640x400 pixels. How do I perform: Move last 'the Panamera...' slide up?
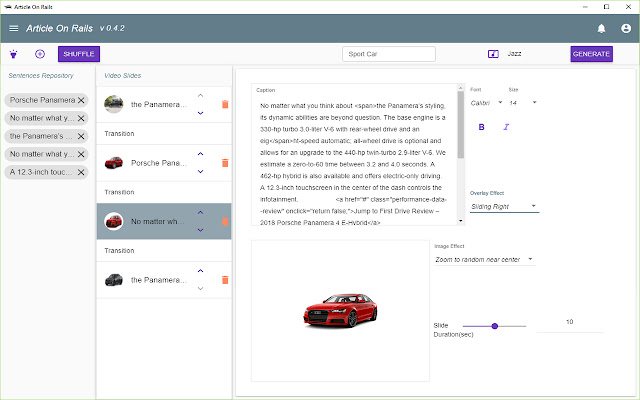coord(200,271)
